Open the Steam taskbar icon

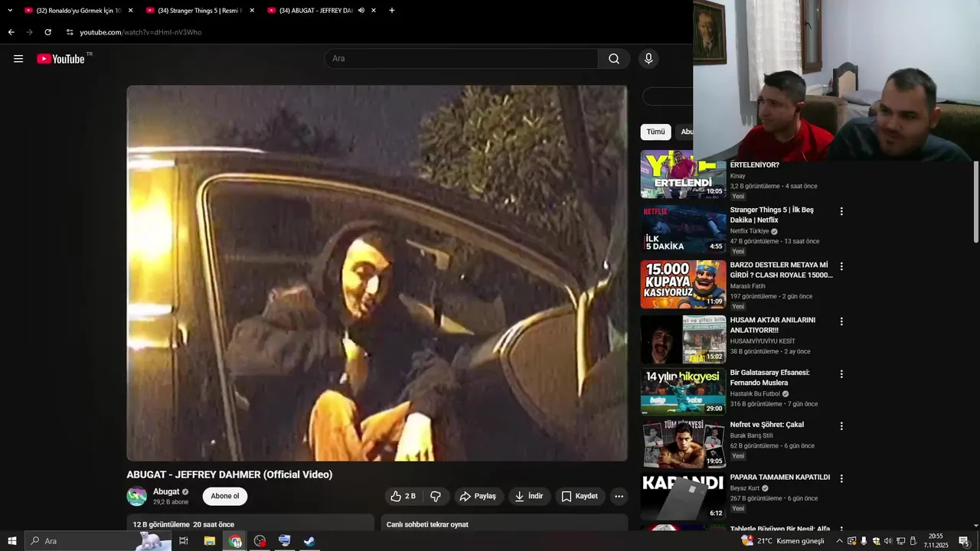(309, 541)
